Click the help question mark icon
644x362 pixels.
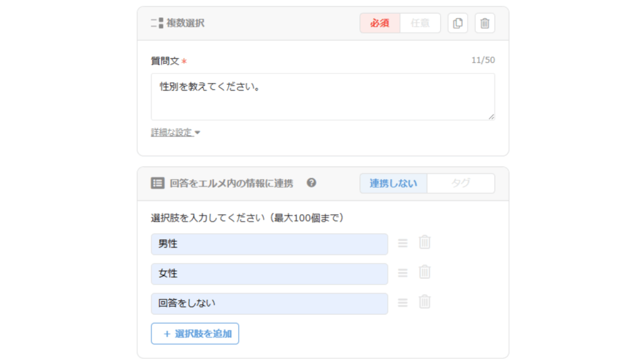coord(311,183)
